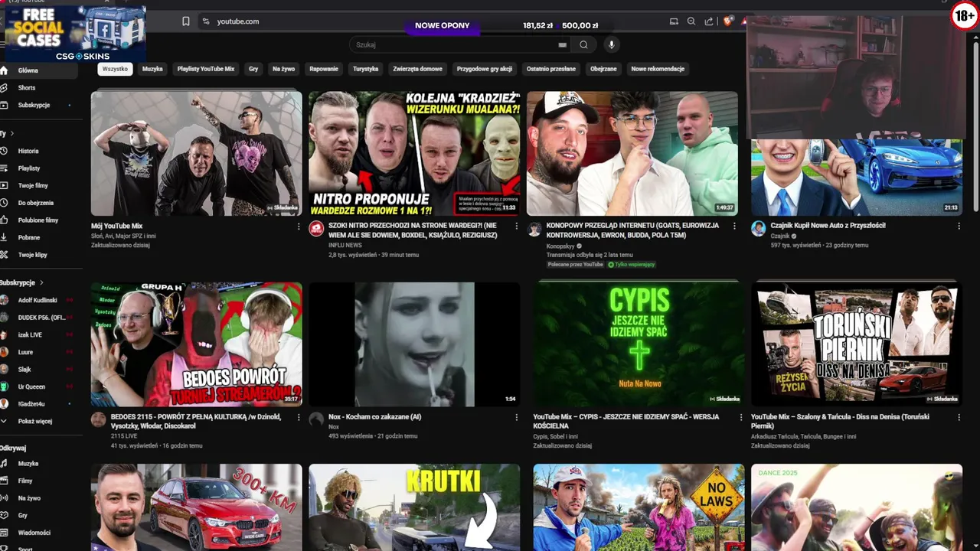Expand the Ty section chevron

12,134
